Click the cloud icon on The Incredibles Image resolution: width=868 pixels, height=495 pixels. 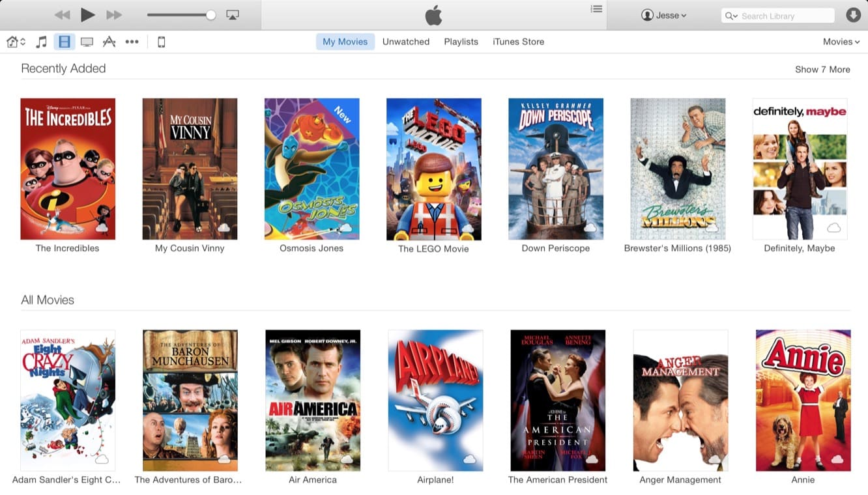point(102,227)
